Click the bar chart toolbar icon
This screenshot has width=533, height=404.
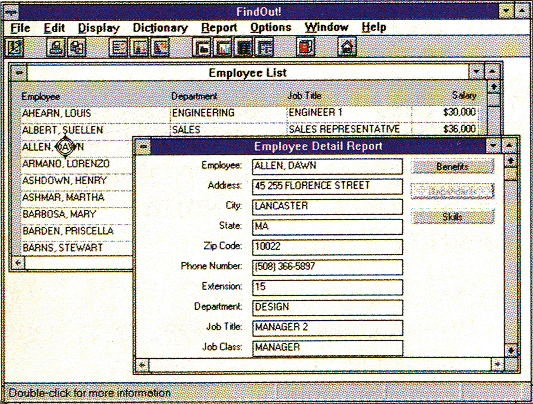click(223, 47)
